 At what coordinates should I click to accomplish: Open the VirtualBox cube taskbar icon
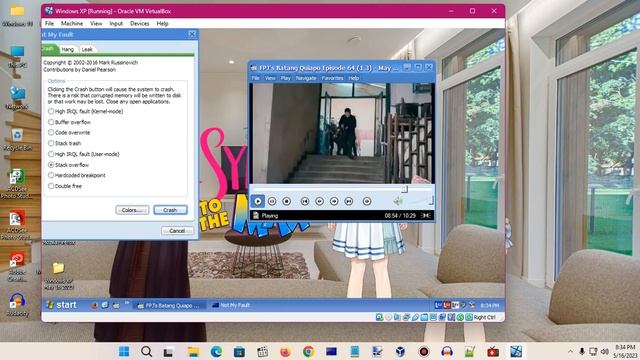point(400,351)
